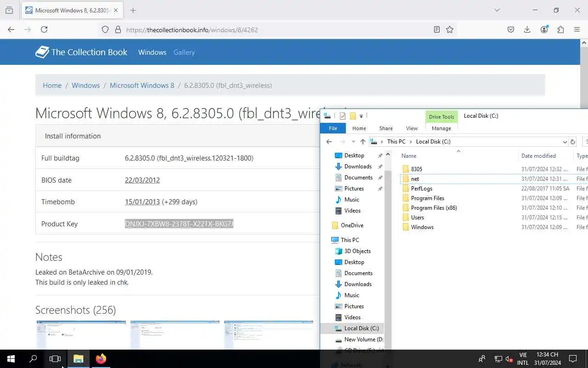The width and height of the screenshot is (588, 368).
Task: Go to Home breadcrumb link
Action: (x=52, y=85)
